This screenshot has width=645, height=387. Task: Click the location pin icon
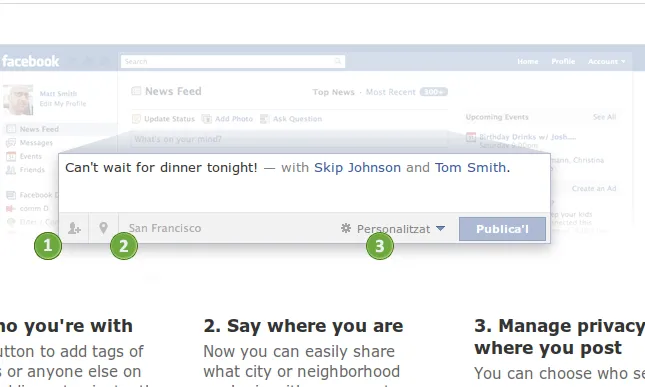point(103,228)
